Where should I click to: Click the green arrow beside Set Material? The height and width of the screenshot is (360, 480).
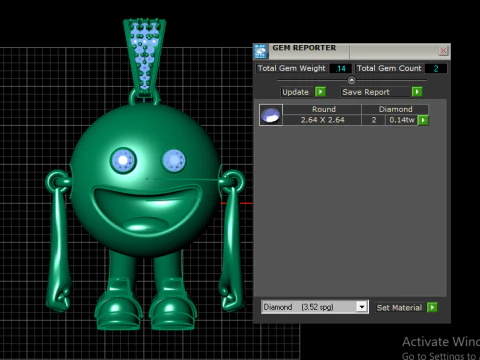coord(432,307)
